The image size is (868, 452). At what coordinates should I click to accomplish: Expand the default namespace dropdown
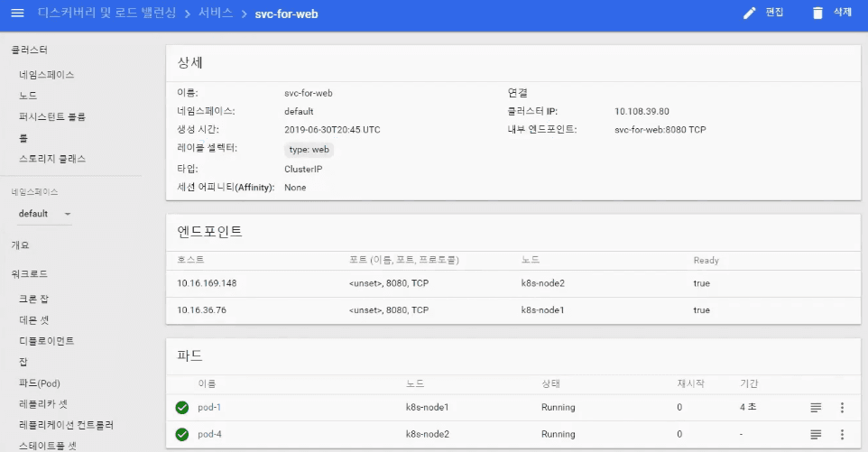point(67,214)
